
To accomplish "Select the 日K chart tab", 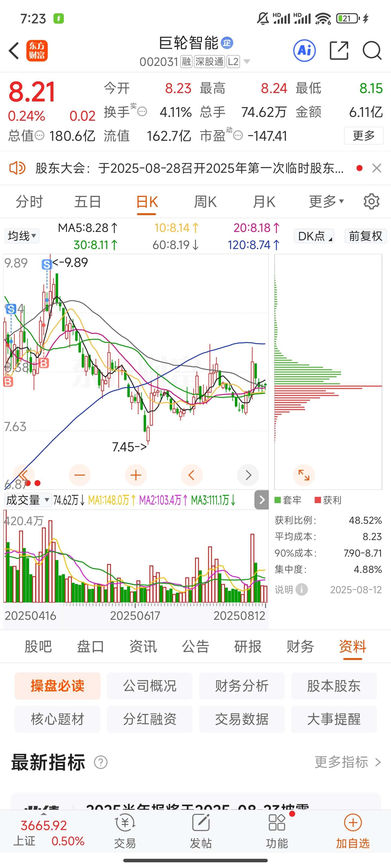I will [x=147, y=202].
